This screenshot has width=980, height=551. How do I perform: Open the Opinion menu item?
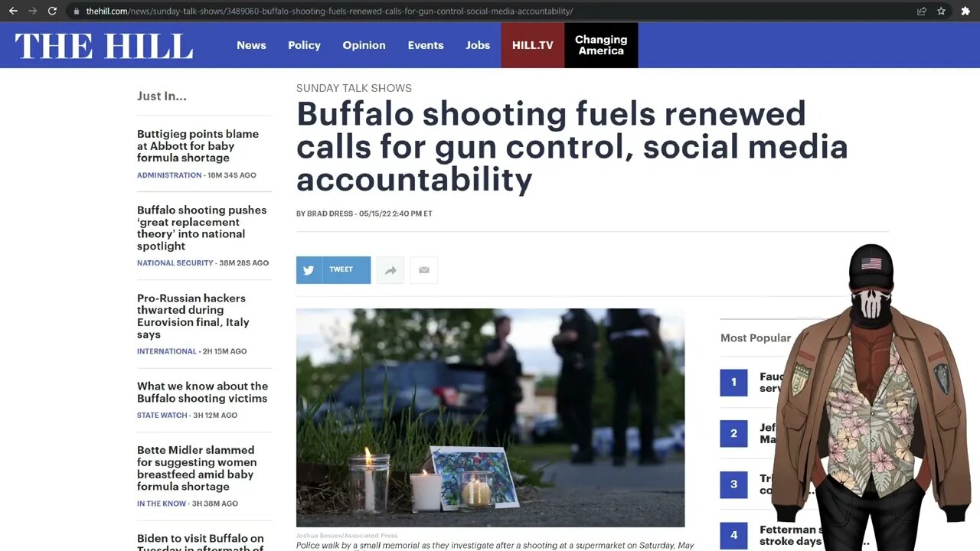tap(364, 45)
